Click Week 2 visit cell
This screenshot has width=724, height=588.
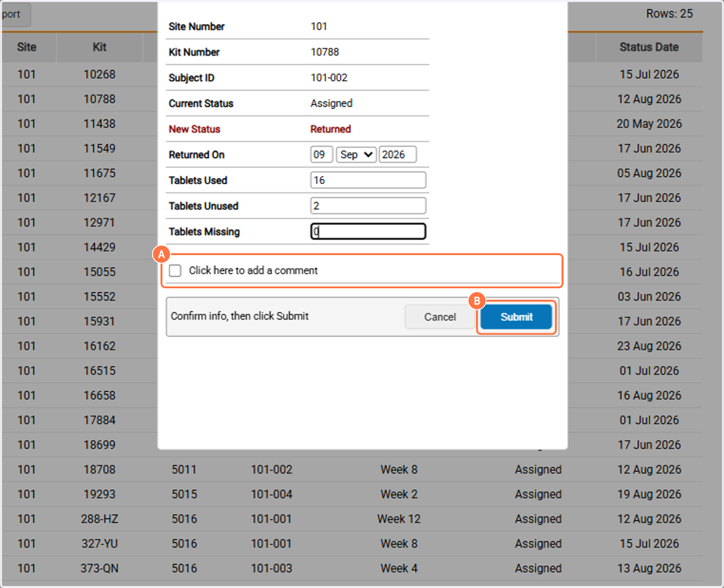click(x=399, y=494)
